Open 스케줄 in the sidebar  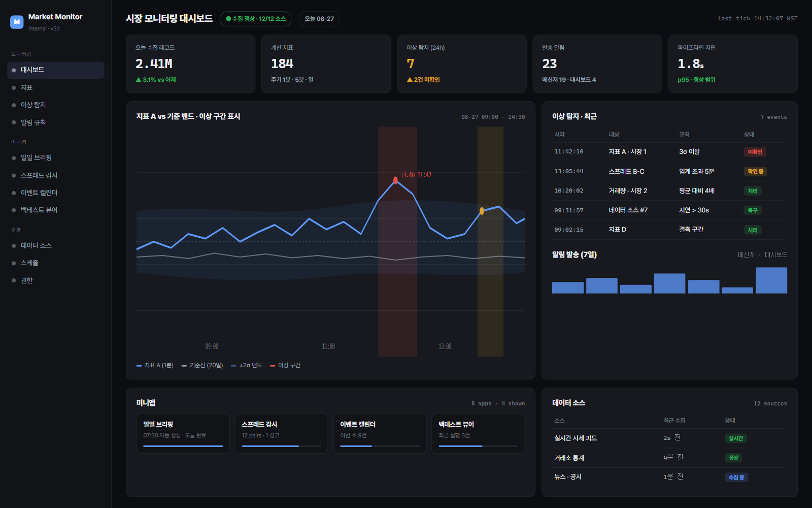point(56,263)
